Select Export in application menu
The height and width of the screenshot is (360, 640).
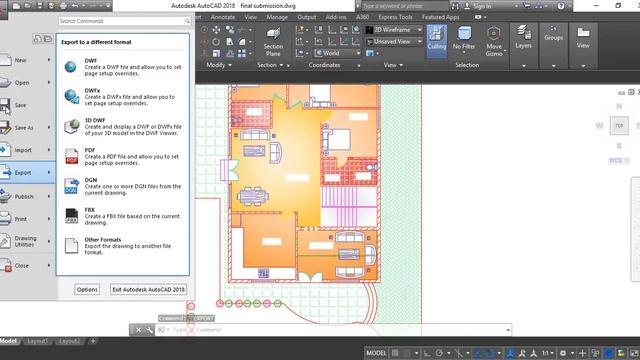coord(27,173)
